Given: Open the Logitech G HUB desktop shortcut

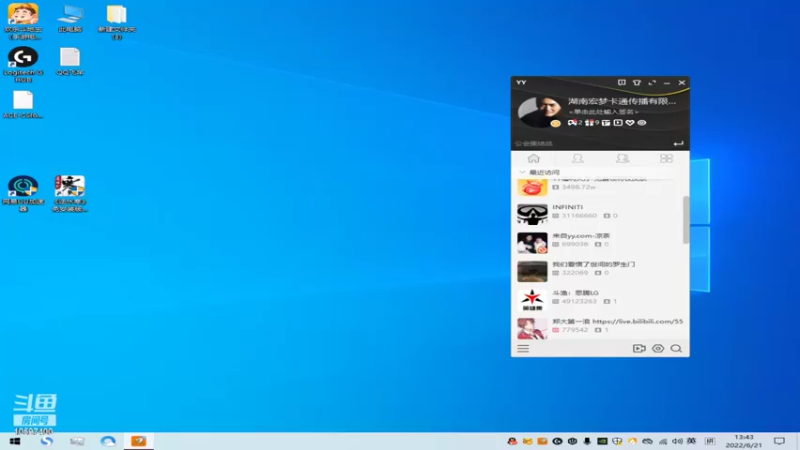Looking at the screenshot, I should pos(23,64).
